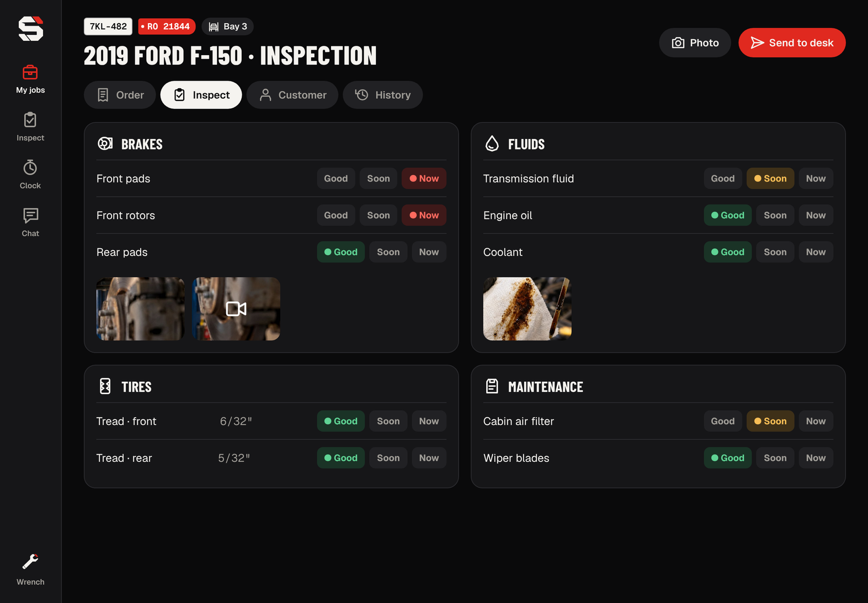
Task: Click the 6/32" front tread value
Action: 236,421
